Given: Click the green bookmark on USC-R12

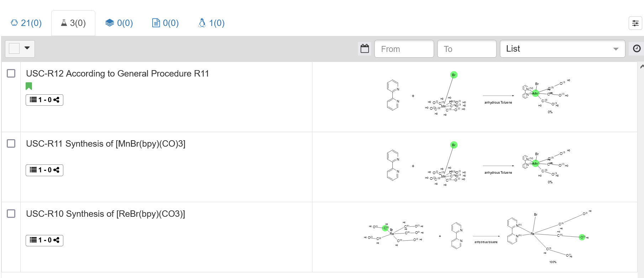Looking at the screenshot, I should [x=29, y=86].
